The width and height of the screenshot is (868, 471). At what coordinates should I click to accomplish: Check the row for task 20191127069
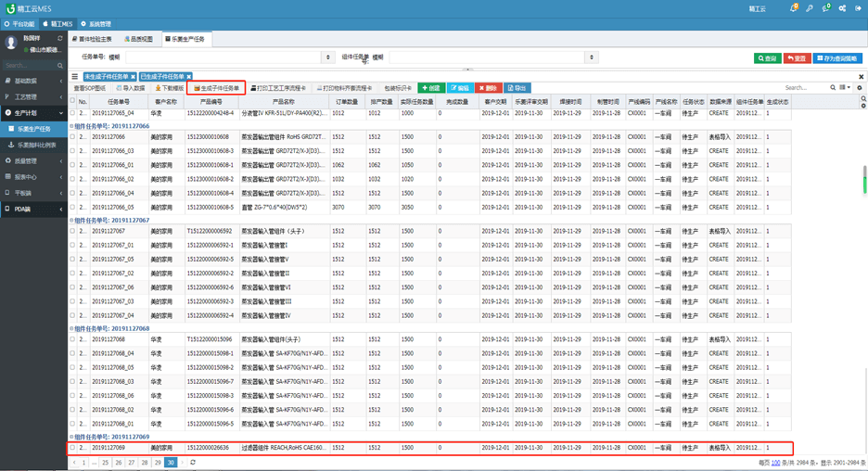tap(73, 448)
